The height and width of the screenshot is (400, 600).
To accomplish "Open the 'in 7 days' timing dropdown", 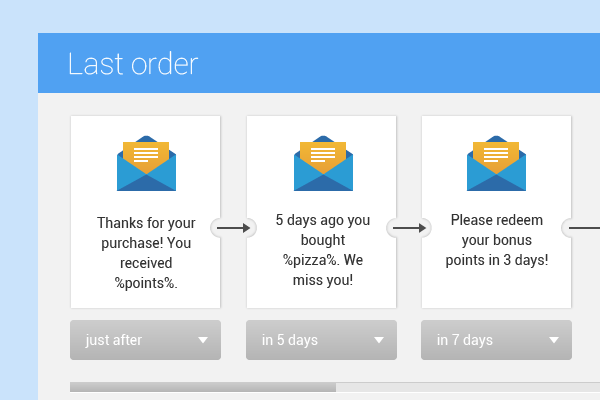I will tap(496, 340).
